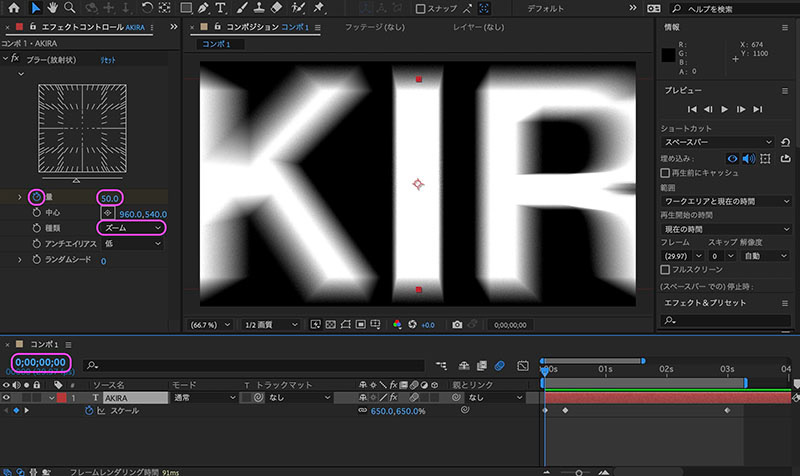Select the Pan Behind anchor point tool
Viewport: 800px width, 476px height.
(x=164, y=8)
